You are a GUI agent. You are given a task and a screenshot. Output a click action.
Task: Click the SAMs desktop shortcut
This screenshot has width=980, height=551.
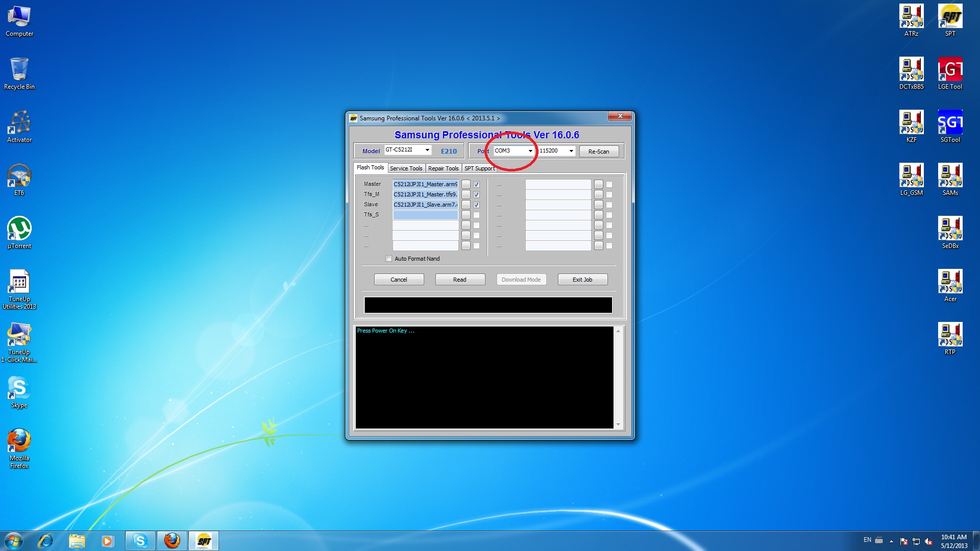click(x=950, y=180)
